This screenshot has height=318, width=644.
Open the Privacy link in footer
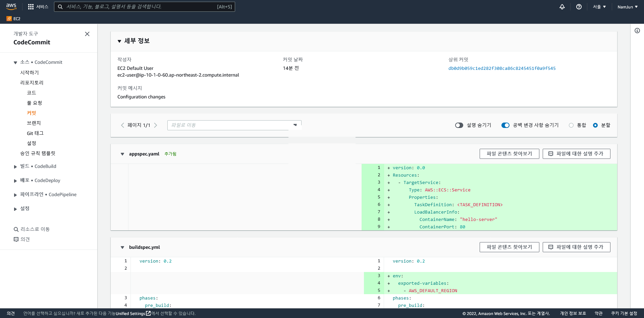click(x=573, y=313)
